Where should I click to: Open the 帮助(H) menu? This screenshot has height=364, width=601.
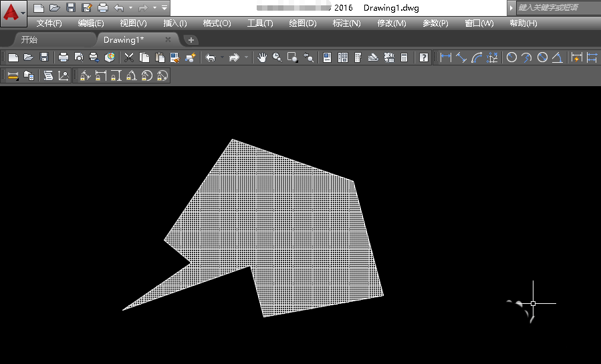click(523, 23)
